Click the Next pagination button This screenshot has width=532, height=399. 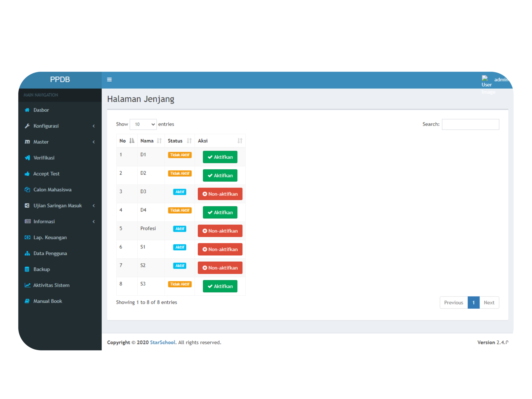click(x=489, y=303)
